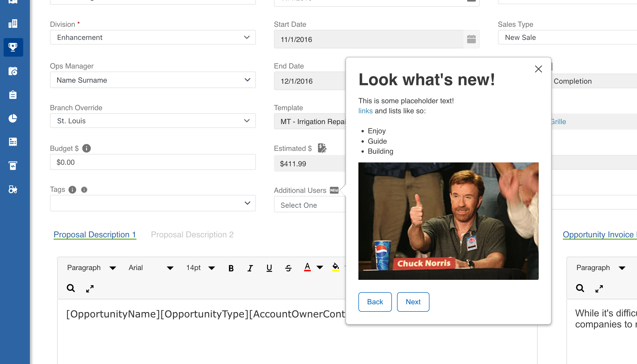Open Ops Manager dropdown showing Name Surname

click(x=153, y=80)
